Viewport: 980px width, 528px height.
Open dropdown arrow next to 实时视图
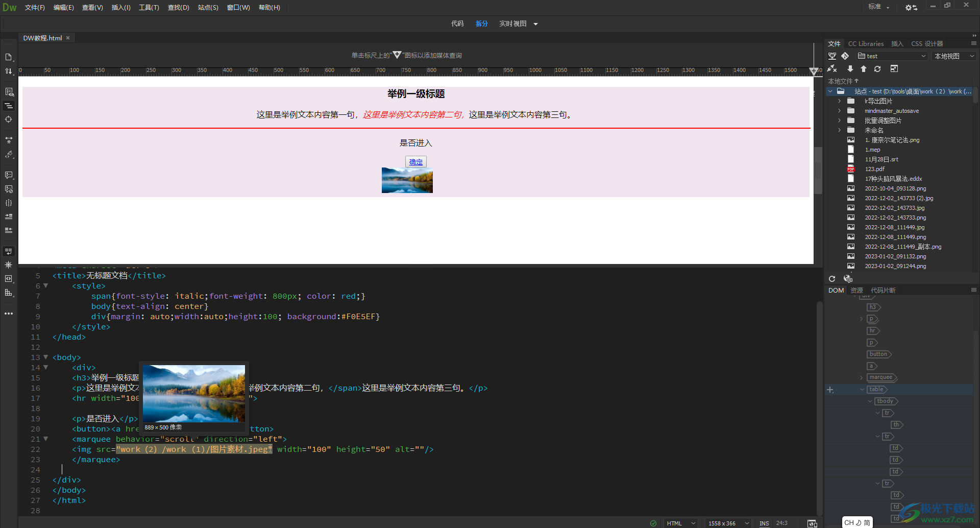(x=535, y=24)
